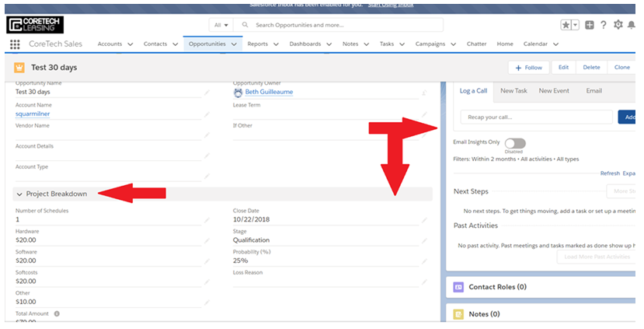
Task: Click the Search Opportunities search box
Action: click(x=339, y=25)
